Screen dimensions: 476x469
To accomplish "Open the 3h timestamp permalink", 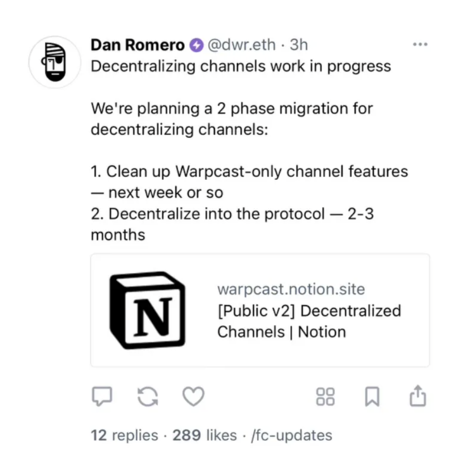I will coord(299,45).
